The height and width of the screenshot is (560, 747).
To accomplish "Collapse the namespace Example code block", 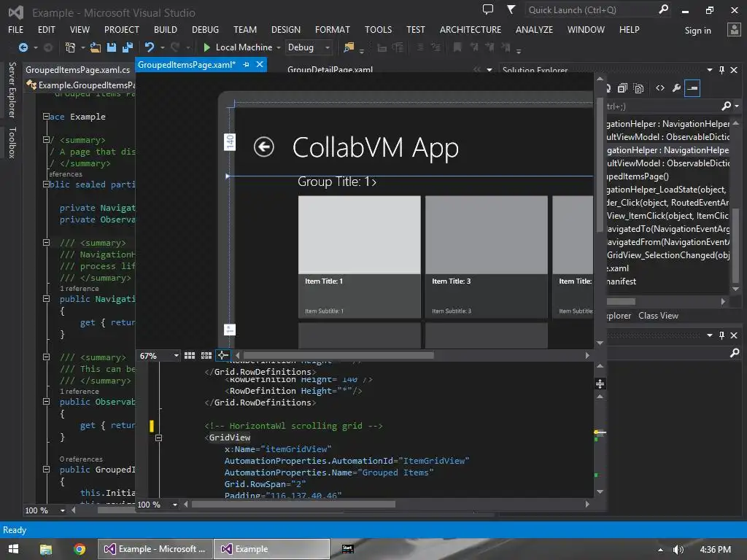I will (46, 116).
